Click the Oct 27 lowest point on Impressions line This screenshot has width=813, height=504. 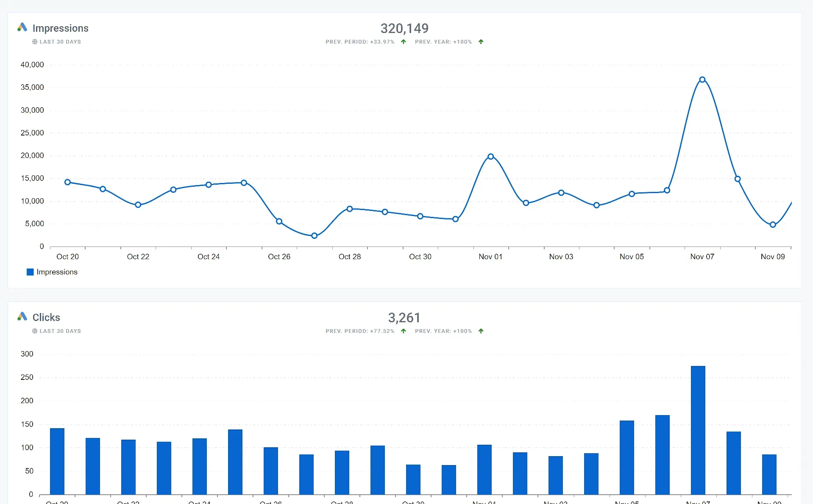point(314,236)
